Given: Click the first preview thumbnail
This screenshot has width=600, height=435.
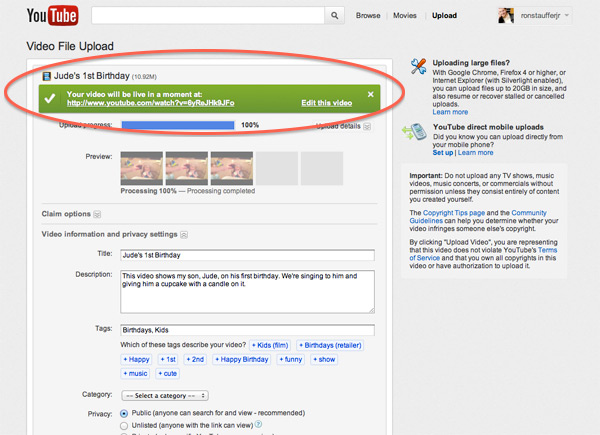Looking at the screenshot, I should coord(140,167).
